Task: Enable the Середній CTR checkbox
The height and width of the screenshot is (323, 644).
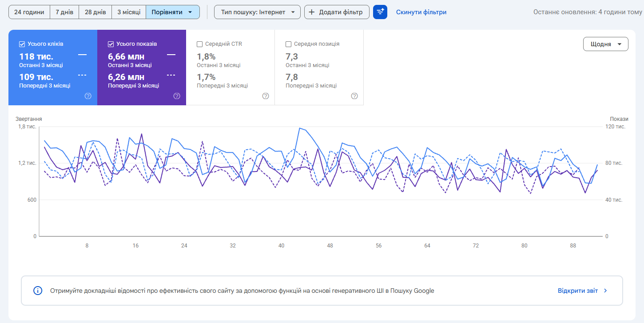Action: click(199, 44)
